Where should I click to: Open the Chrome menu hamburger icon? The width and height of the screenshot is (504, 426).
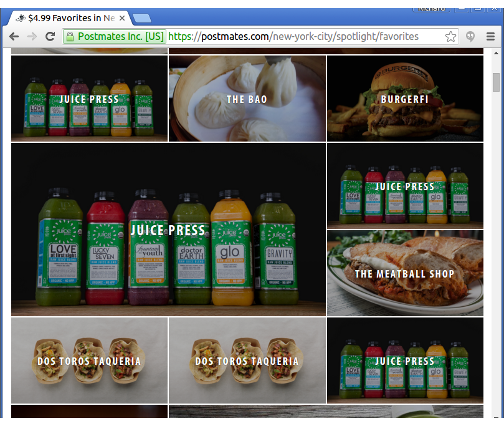point(490,37)
